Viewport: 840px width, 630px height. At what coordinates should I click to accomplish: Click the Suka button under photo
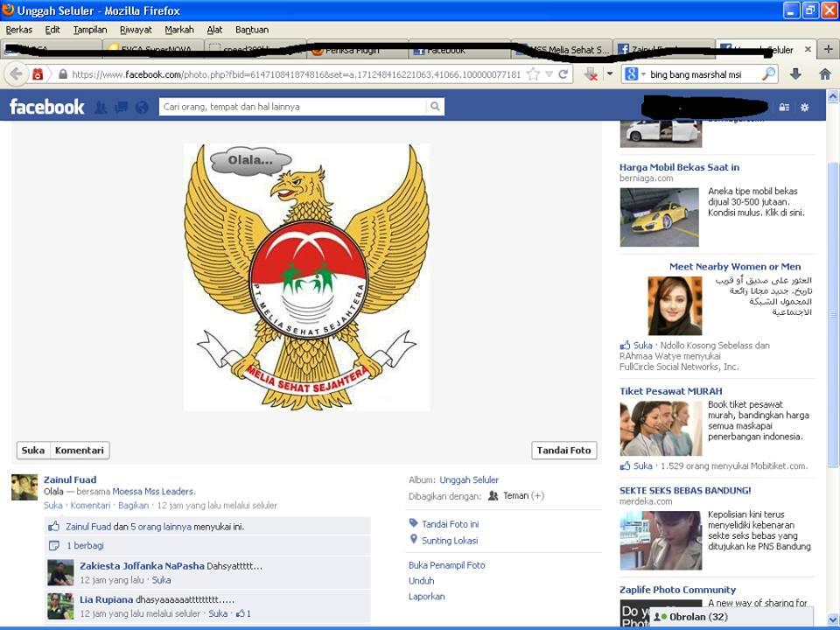point(33,450)
